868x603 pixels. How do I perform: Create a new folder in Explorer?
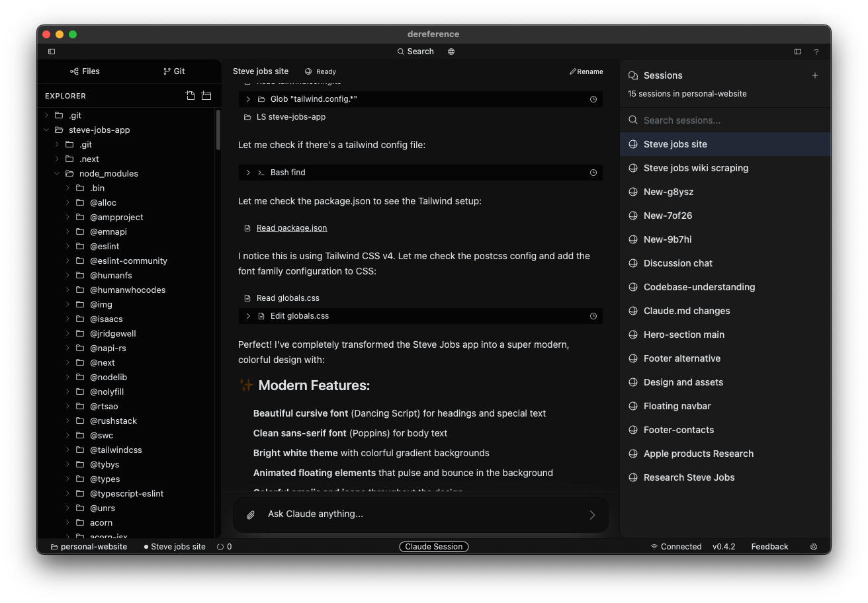(206, 96)
